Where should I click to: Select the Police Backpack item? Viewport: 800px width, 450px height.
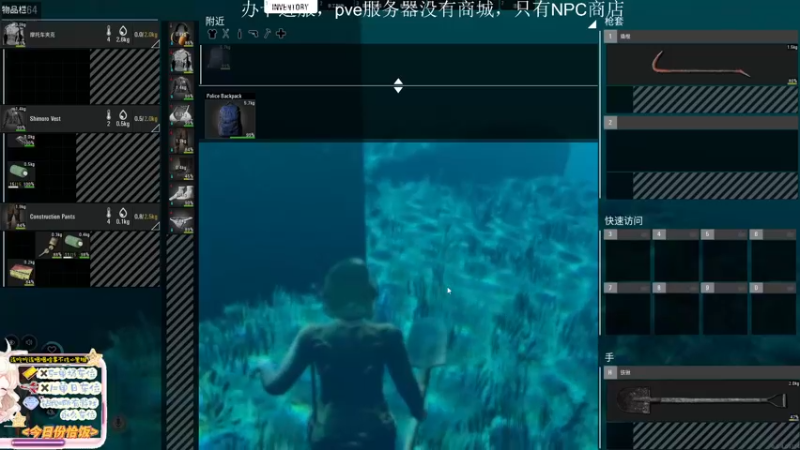coord(230,119)
